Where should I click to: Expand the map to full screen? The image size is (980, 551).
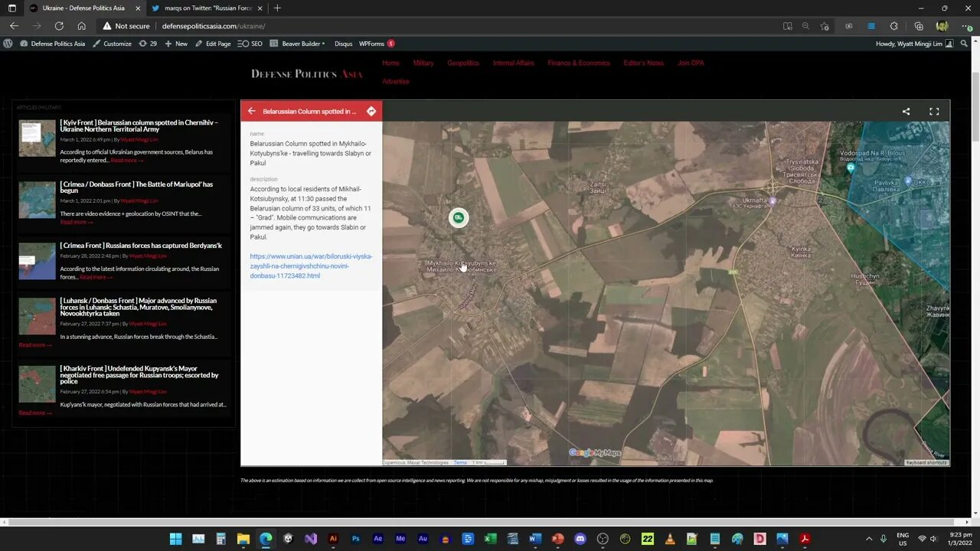[934, 112]
